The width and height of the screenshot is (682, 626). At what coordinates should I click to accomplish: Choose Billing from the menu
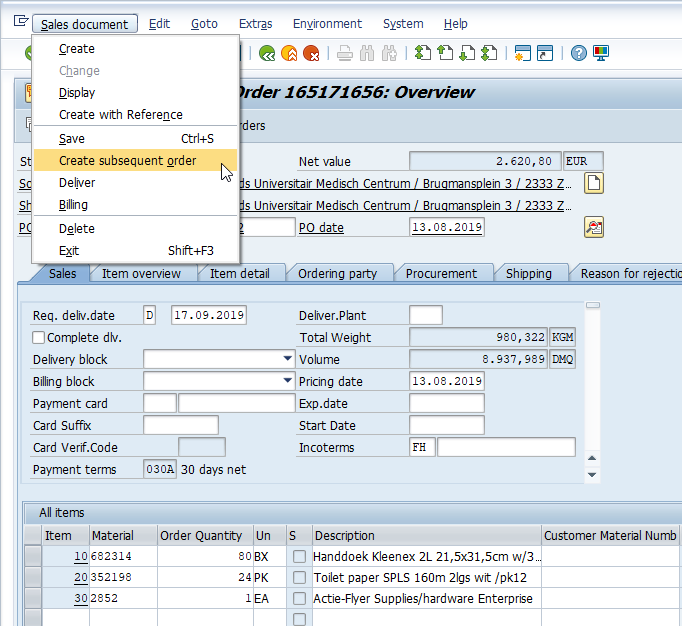click(135, 204)
